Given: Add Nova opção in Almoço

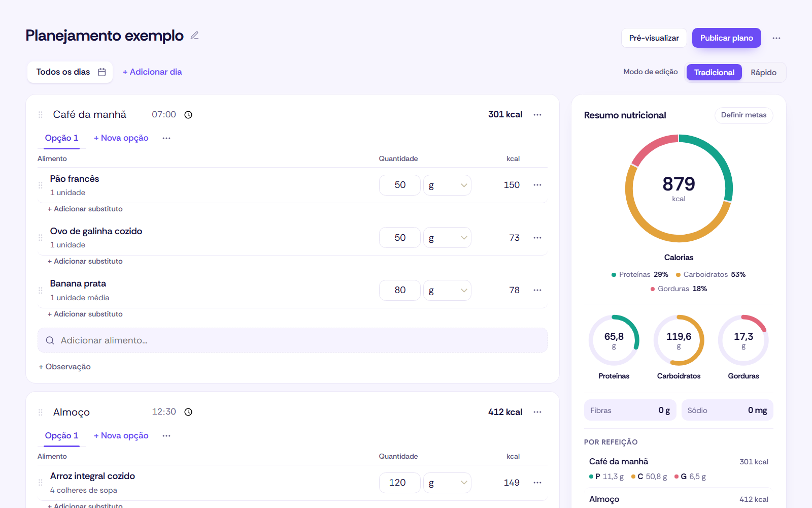Looking at the screenshot, I should coord(121,436).
